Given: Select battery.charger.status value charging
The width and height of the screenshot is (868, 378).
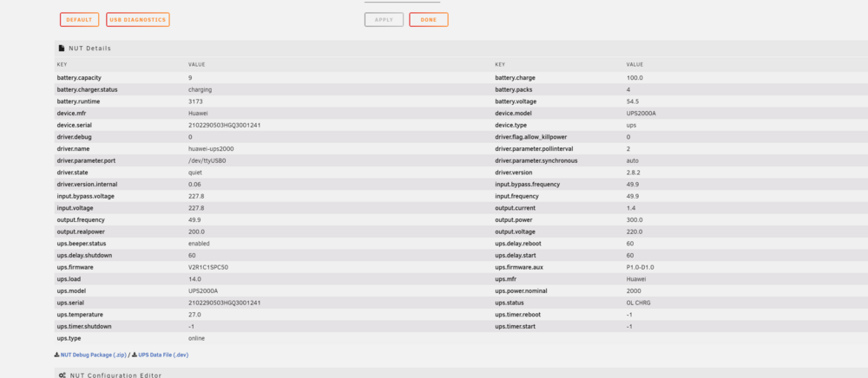Looking at the screenshot, I should (200, 89).
